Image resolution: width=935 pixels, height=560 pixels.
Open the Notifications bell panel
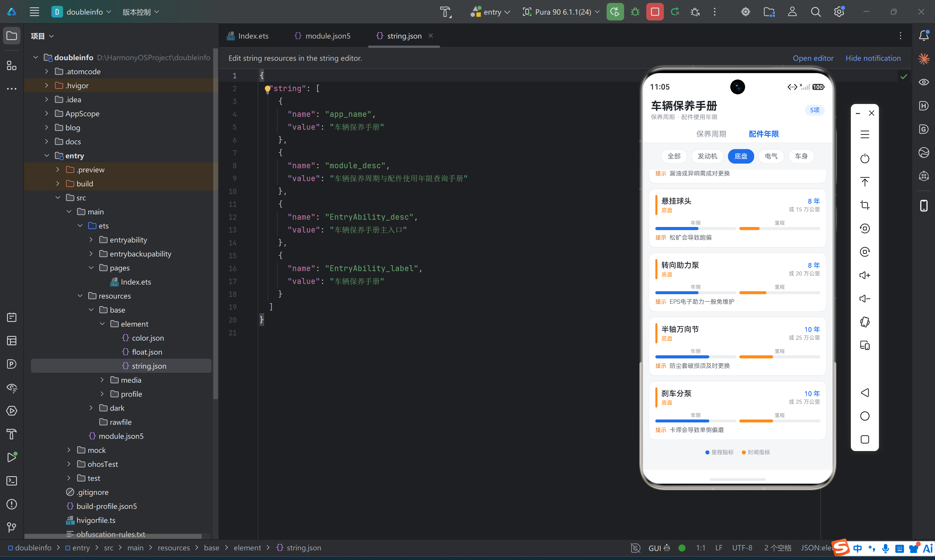coord(924,36)
